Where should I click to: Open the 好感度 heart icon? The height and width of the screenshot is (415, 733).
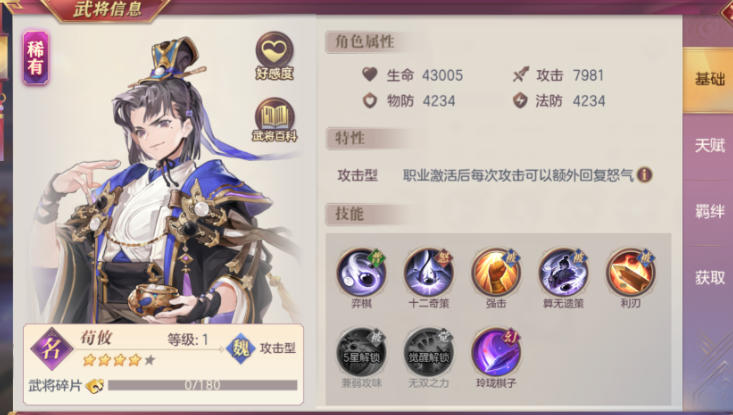[274, 55]
